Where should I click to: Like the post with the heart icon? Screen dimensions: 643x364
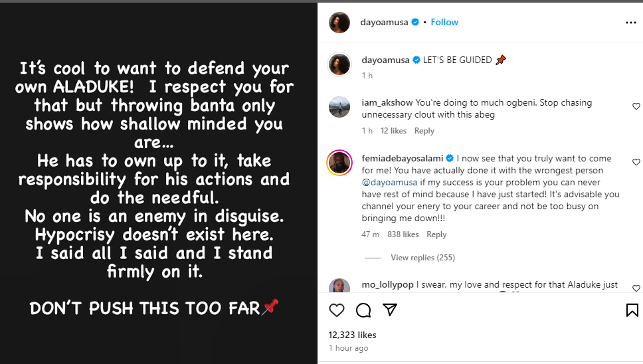point(337,310)
